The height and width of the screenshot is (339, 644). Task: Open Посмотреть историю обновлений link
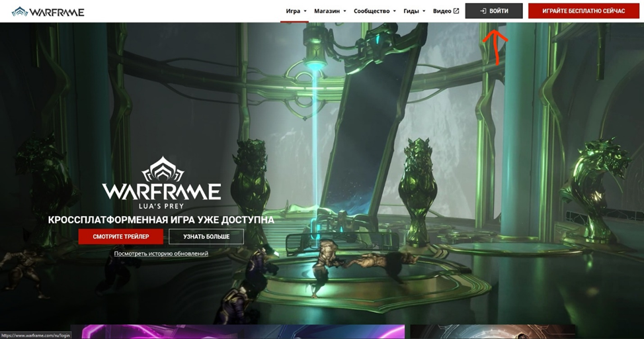pyautogui.click(x=161, y=254)
